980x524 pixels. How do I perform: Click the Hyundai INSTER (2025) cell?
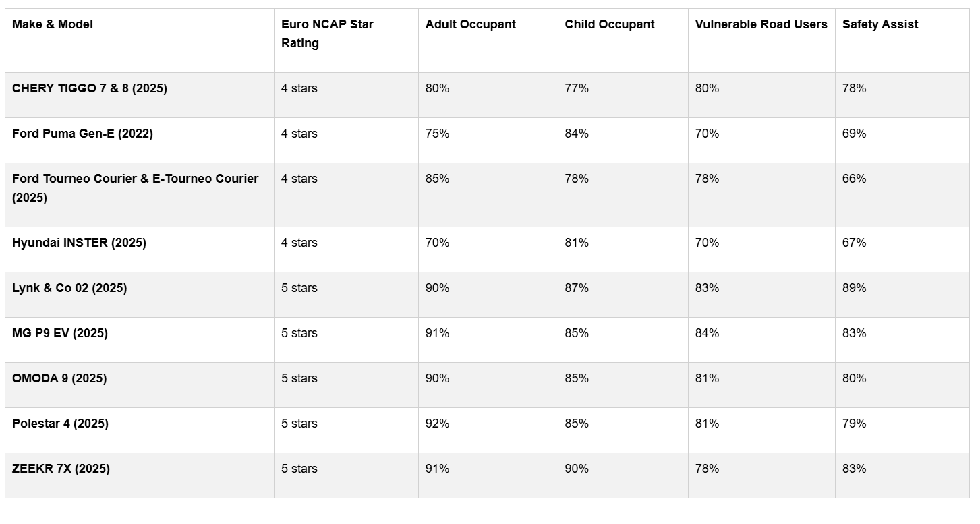click(x=79, y=243)
